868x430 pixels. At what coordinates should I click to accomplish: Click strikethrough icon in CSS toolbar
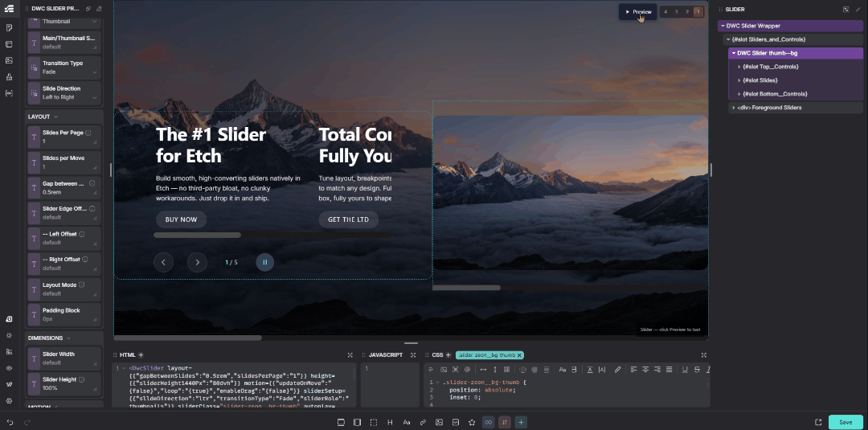[x=697, y=369]
